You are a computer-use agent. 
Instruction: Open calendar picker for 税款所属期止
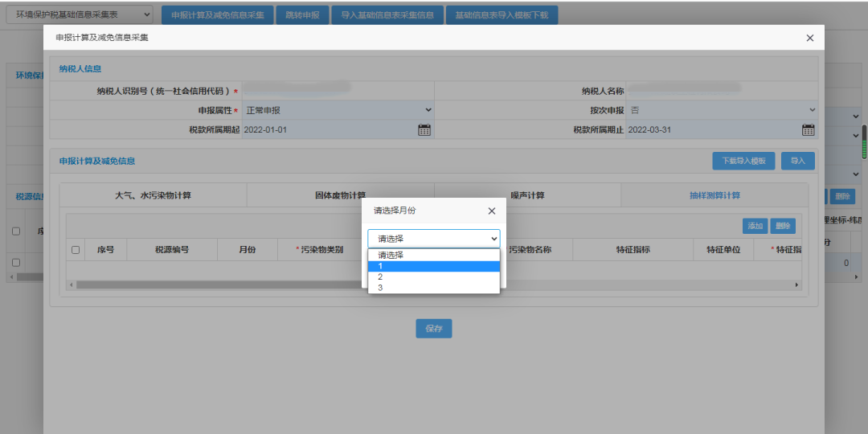(x=809, y=129)
